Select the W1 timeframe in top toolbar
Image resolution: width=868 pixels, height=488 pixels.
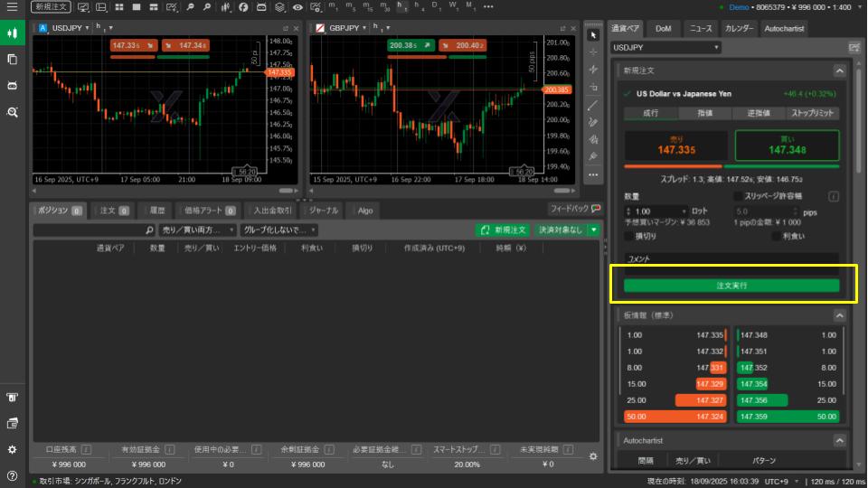(453, 6)
